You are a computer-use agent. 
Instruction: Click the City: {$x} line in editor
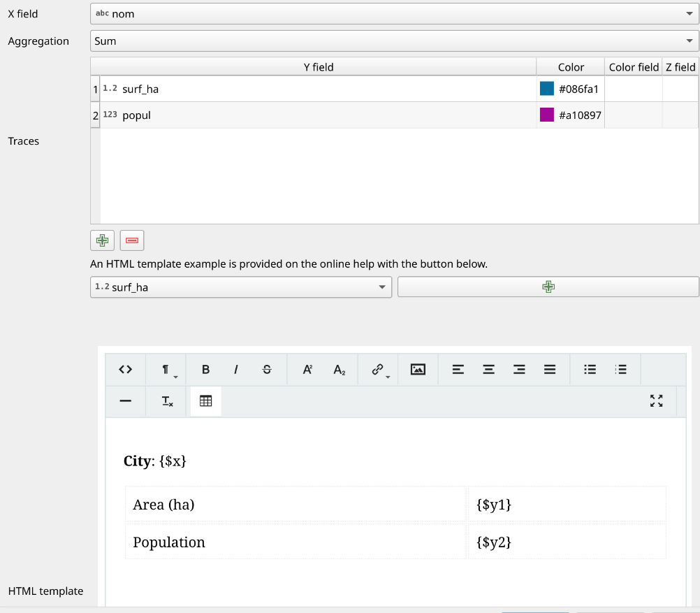pos(155,461)
